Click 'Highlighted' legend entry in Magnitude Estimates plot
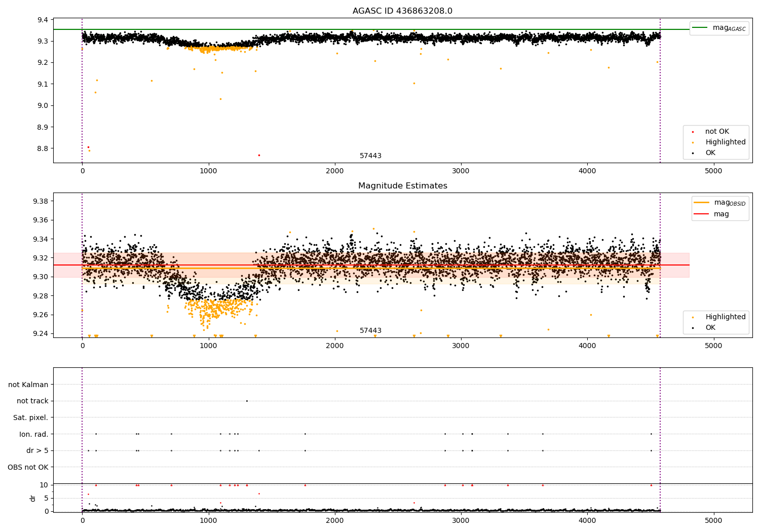The width and height of the screenshot is (760, 532). pyautogui.click(x=726, y=317)
